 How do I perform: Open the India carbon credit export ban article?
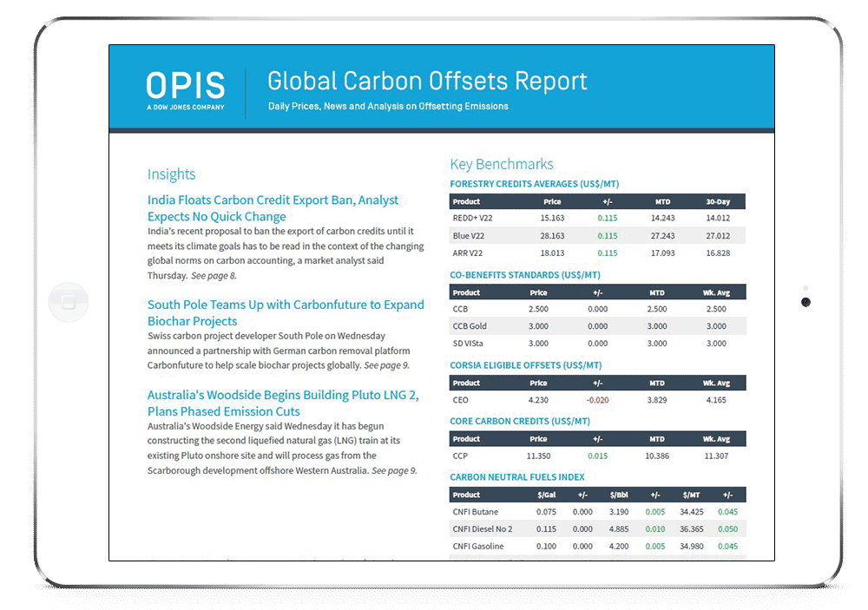[273, 208]
